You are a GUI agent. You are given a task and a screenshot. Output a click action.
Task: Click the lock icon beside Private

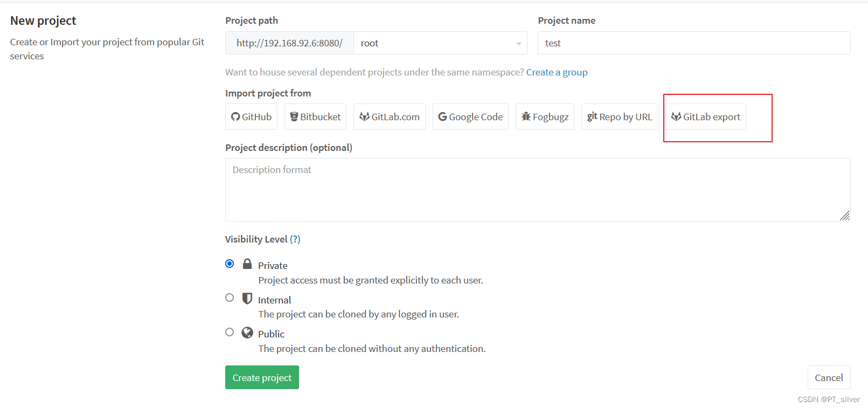pos(247,264)
